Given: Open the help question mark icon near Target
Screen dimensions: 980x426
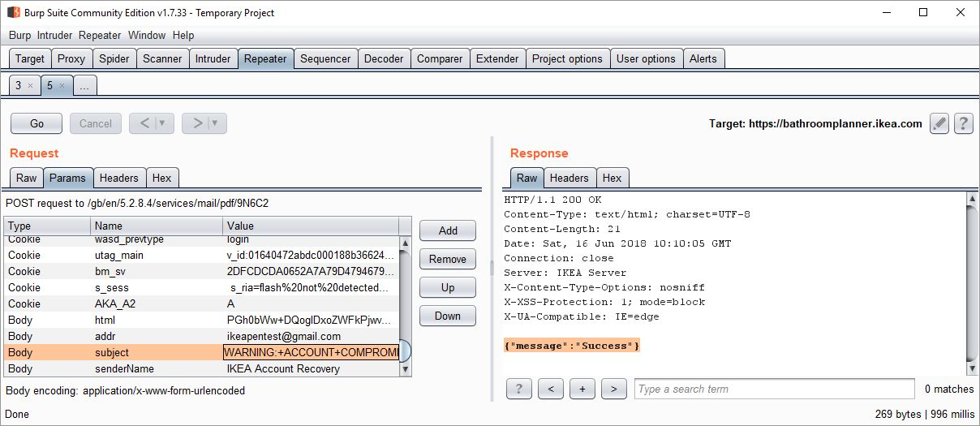Looking at the screenshot, I should 963,123.
